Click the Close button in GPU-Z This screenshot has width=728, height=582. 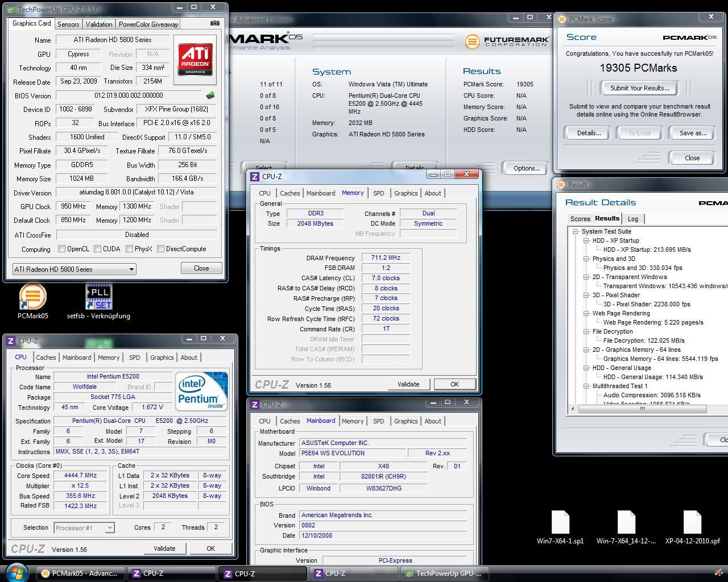click(201, 268)
